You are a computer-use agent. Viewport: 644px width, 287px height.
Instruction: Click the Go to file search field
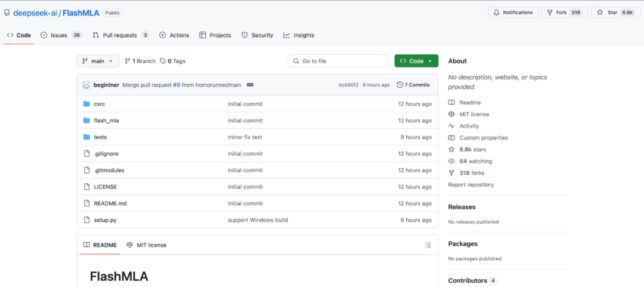point(338,61)
